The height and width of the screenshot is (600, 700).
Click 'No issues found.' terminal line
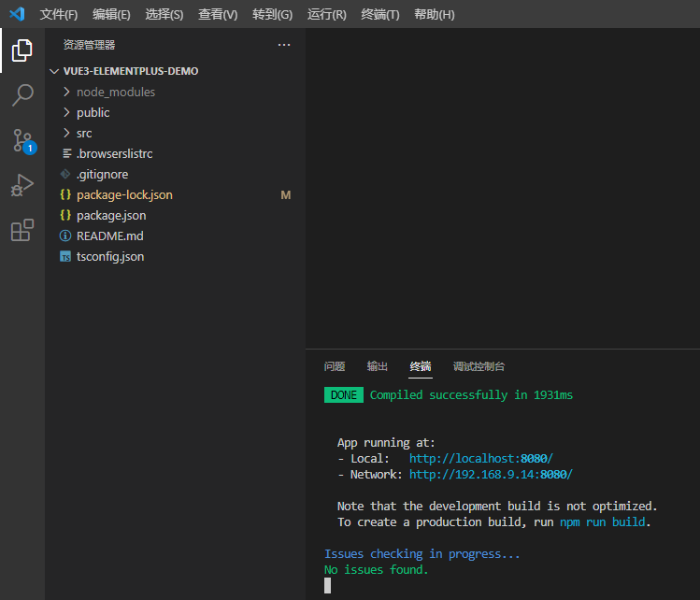tap(376, 570)
